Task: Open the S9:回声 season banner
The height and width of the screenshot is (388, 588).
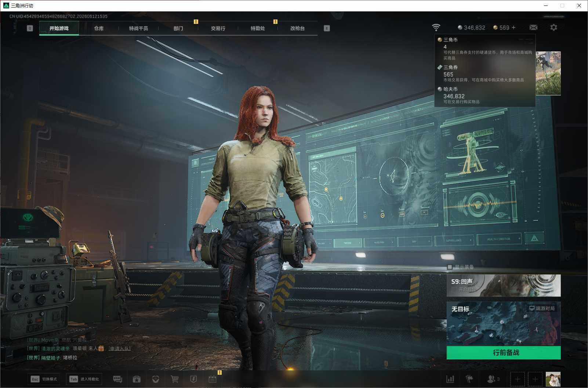Action: tap(504, 285)
